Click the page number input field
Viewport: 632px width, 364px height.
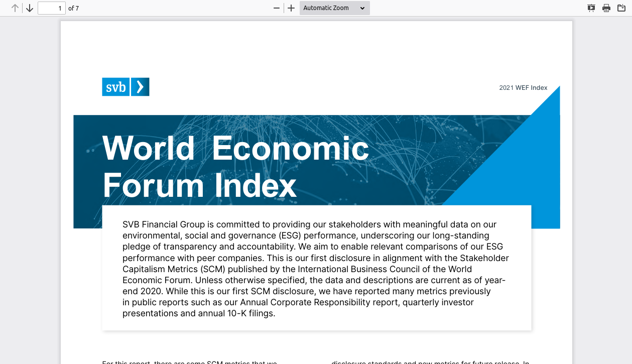52,8
